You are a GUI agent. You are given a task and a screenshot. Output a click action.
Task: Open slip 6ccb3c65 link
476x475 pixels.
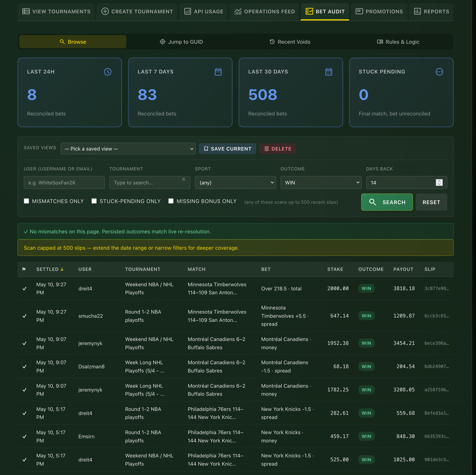click(436, 316)
